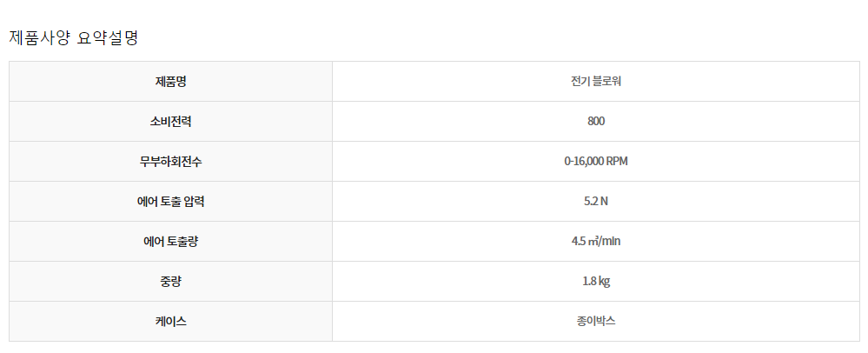The height and width of the screenshot is (353, 868).
Task: Click the 0-16,000 RPM value
Action: pos(596,161)
